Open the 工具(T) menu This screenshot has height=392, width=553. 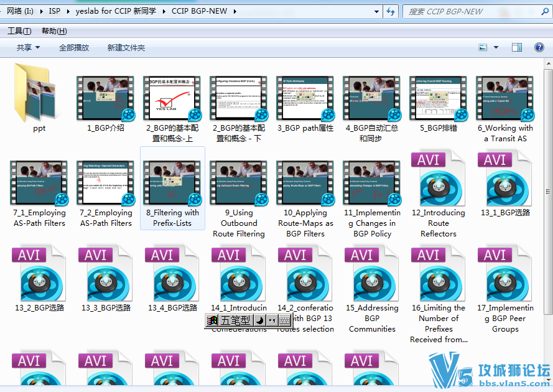(x=19, y=31)
